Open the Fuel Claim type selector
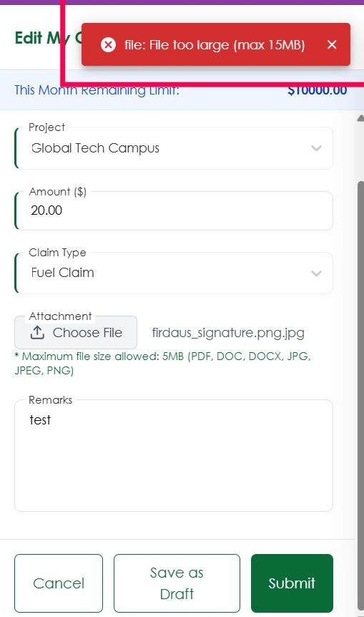 [x=174, y=273]
